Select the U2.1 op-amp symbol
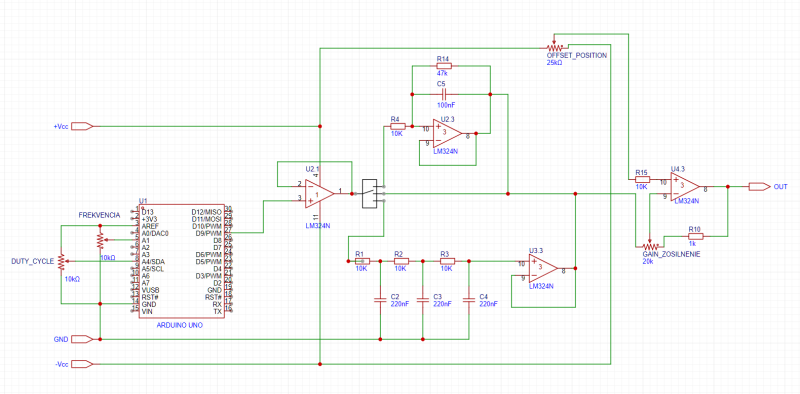The width and height of the screenshot is (800, 394). (319, 194)
